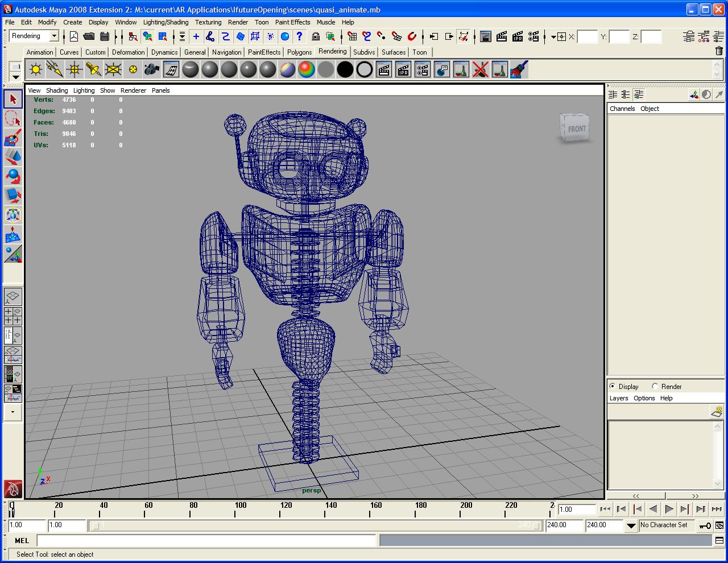The height and width of the screenshot is (563, 728).
Task: Open Lighting/Shading main menu
Action: click(166, 22)
